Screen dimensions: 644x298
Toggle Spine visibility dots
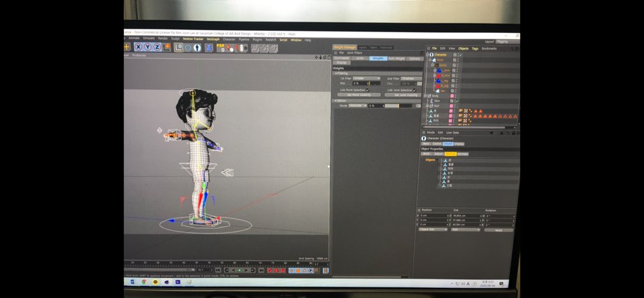point(458,65)
